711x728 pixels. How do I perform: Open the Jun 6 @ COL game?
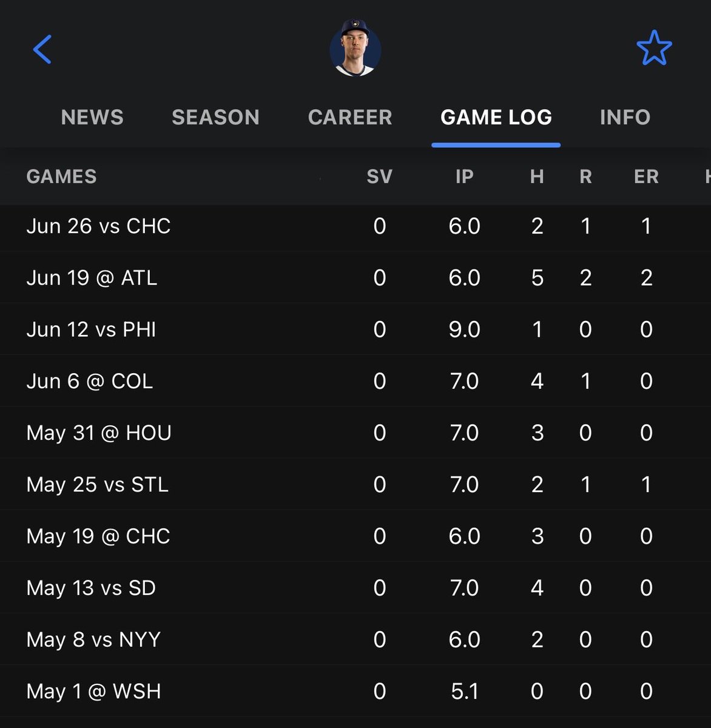[x=355, y=381]
